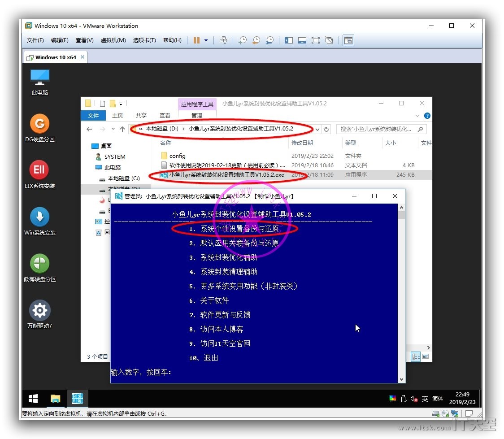Image resolution: width=504 pixels, height=439 pixels.
Task: Sort files by the 大小 column header
Action: (390, 143)
